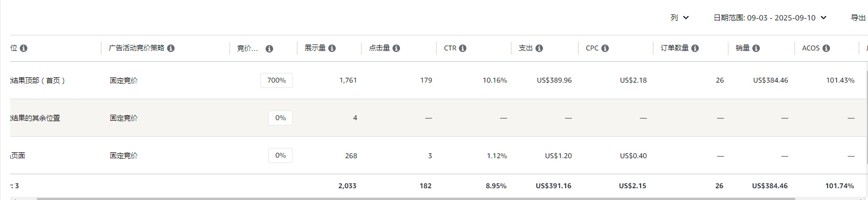
Task: Click info icon next to 竞价 column
Action: 269,49
